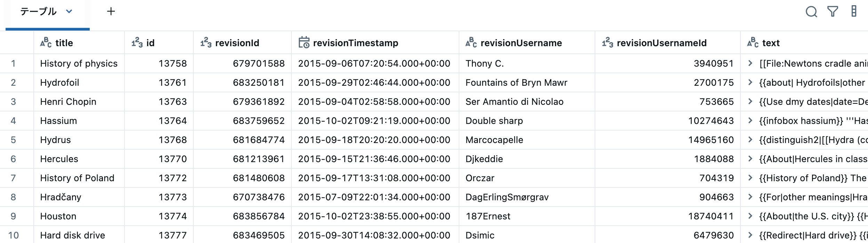Viewport: 868px width, 243px height.
Task: Click the revisionTimestamp column header
Action: [375, 43]
